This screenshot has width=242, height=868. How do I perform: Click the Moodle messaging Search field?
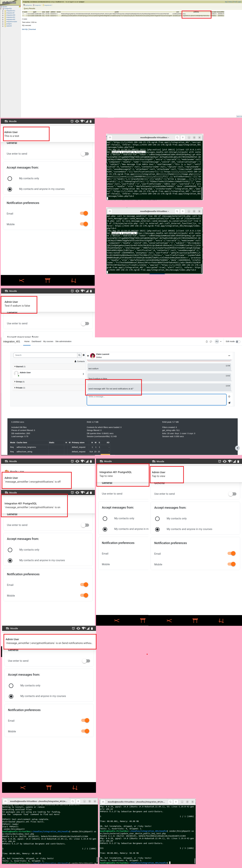(x=45, y=355)
